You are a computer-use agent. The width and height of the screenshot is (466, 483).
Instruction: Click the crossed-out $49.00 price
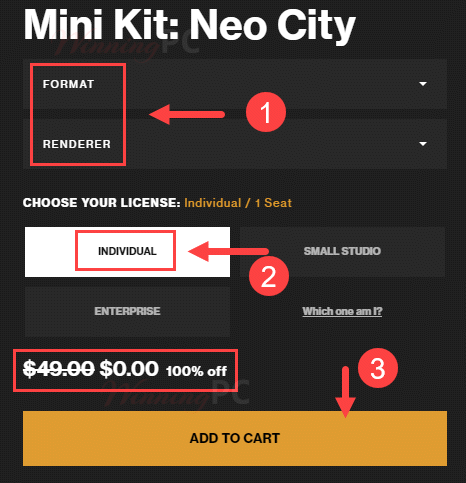(59, 369)
